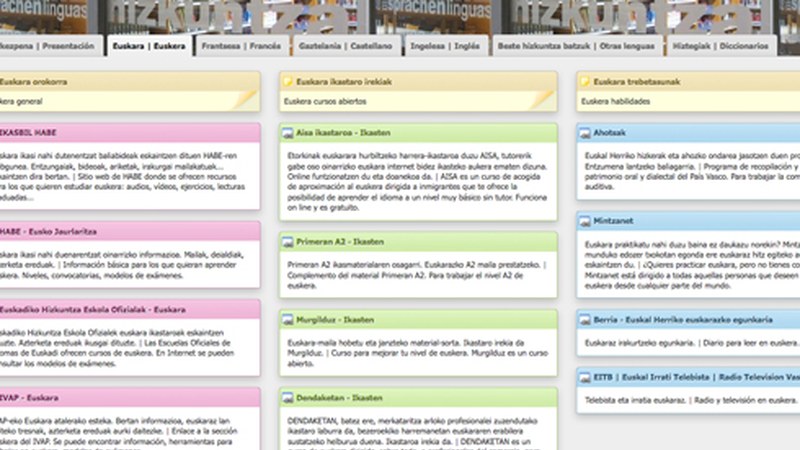
Task: Click the 'Euskera habilidades' note text
Action: click(x=616, y=102)
